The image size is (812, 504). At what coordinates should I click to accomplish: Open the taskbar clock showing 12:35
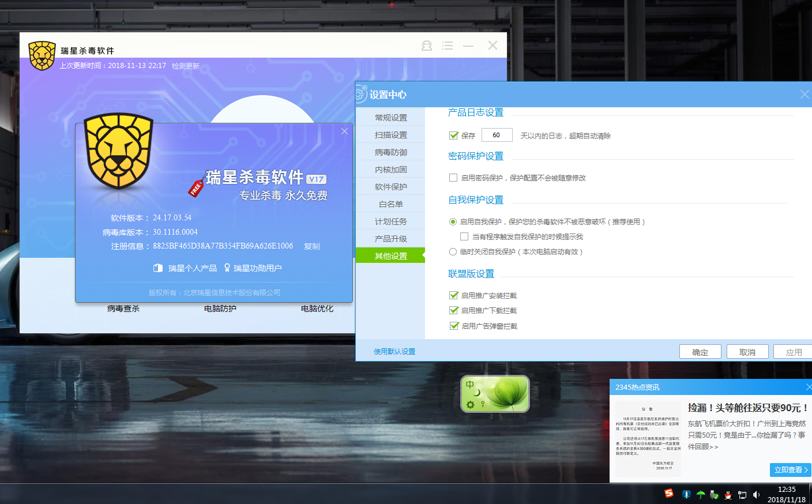[x=787, y=494]
